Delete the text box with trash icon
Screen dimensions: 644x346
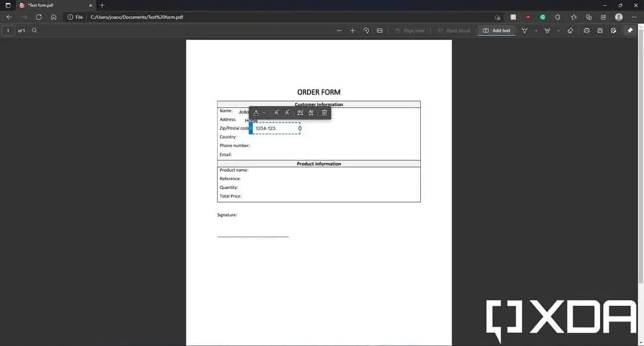(324, 113)
